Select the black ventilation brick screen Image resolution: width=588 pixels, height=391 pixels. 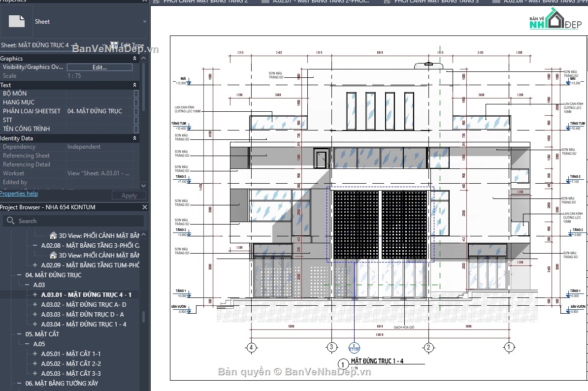[380, 224]
